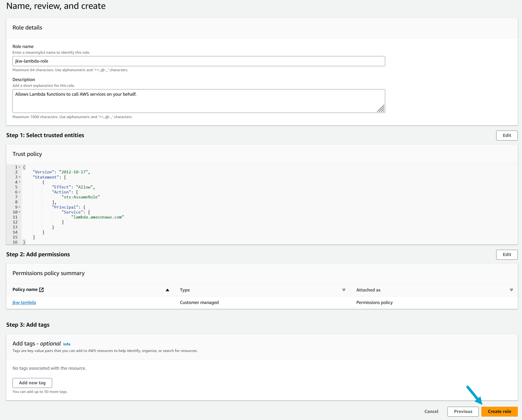Edit Step 2 permissions
This screenshot has height=420, width=522.
pos(507,254)
